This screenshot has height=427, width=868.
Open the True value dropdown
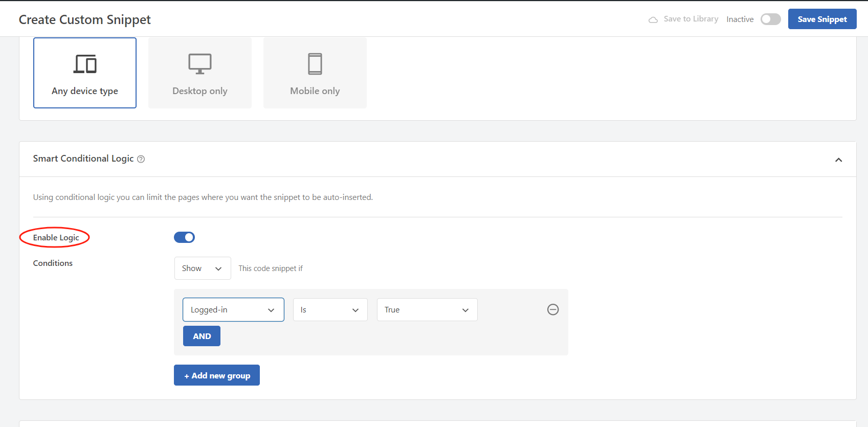click(427, 310)
